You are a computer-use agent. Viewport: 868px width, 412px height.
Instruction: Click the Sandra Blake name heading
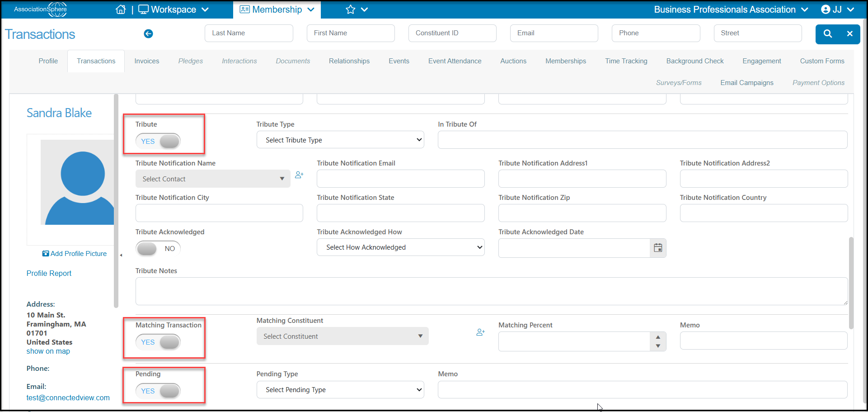tap(59, 113)
